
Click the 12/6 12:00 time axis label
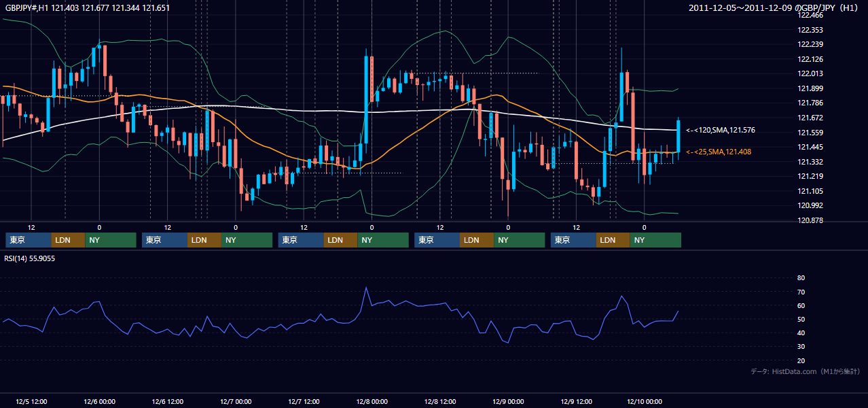point(167,401)
